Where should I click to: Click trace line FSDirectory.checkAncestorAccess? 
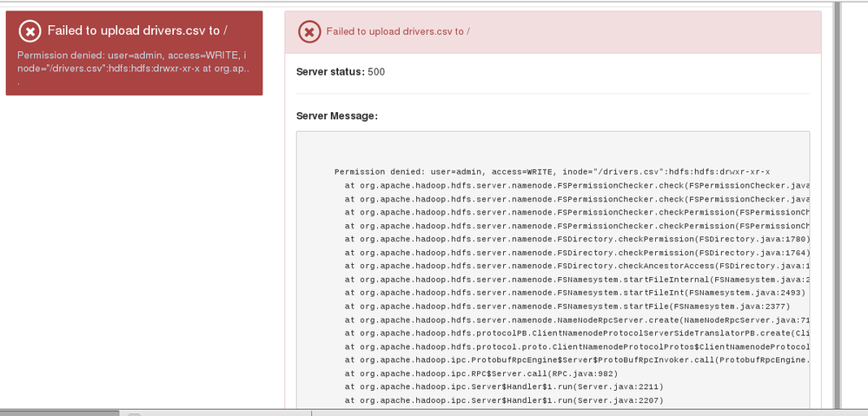tap(578, 266)
